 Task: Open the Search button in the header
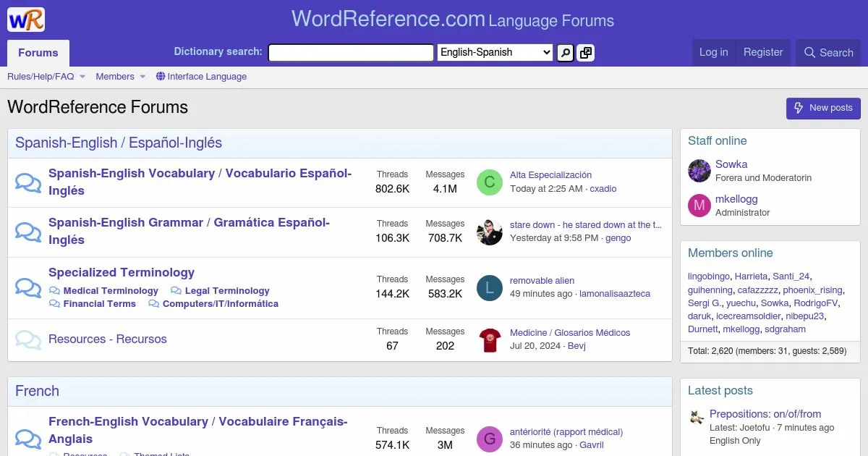tap(829, 53)
